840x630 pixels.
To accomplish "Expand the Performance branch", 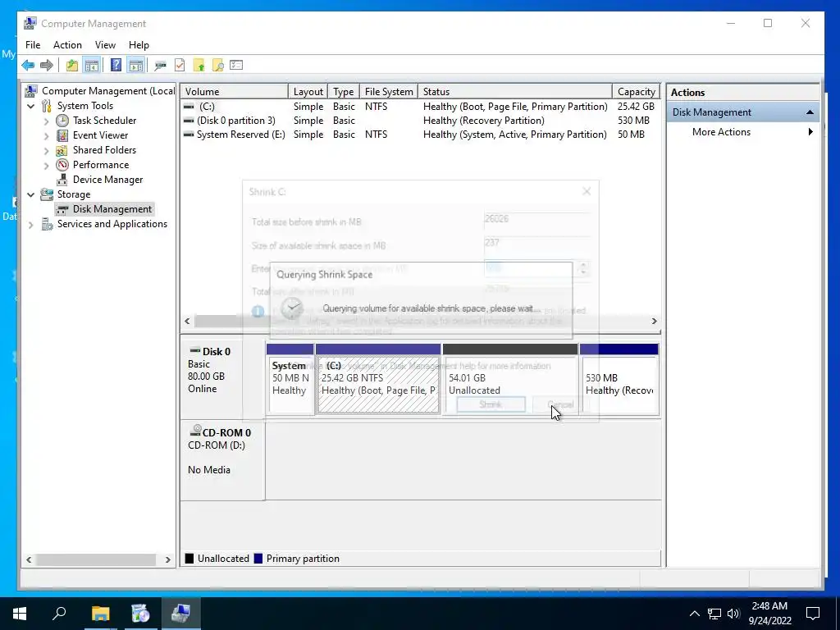I will point(46,166).
